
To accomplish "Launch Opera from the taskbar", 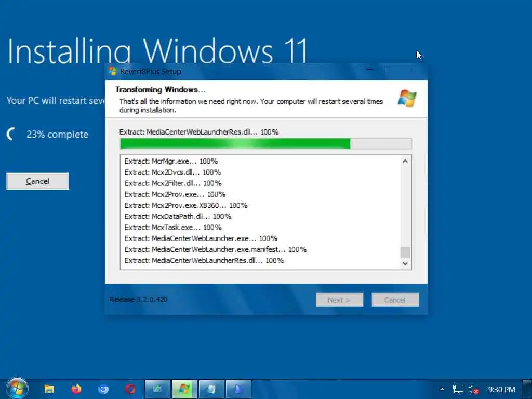I will (130, 389).
